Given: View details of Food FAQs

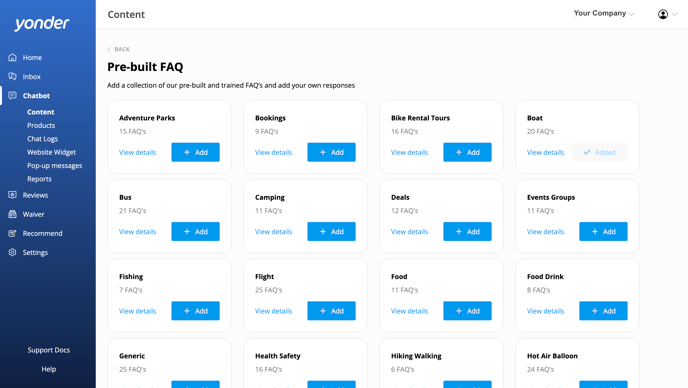Looking at the screenshot, I should click(409, 311).
